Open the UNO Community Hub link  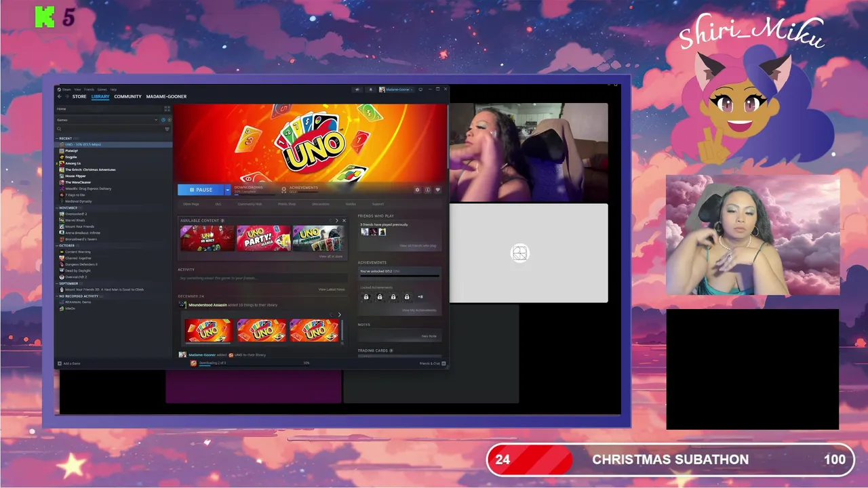250,204
